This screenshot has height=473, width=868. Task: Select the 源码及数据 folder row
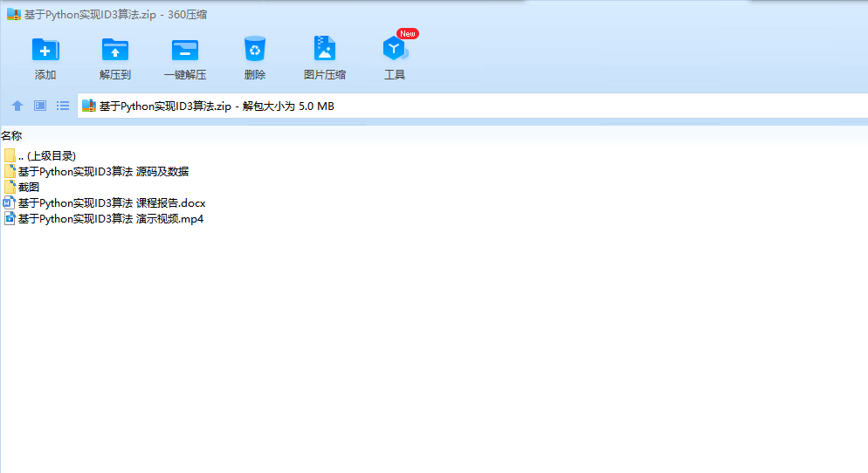[x=96, y=172]
